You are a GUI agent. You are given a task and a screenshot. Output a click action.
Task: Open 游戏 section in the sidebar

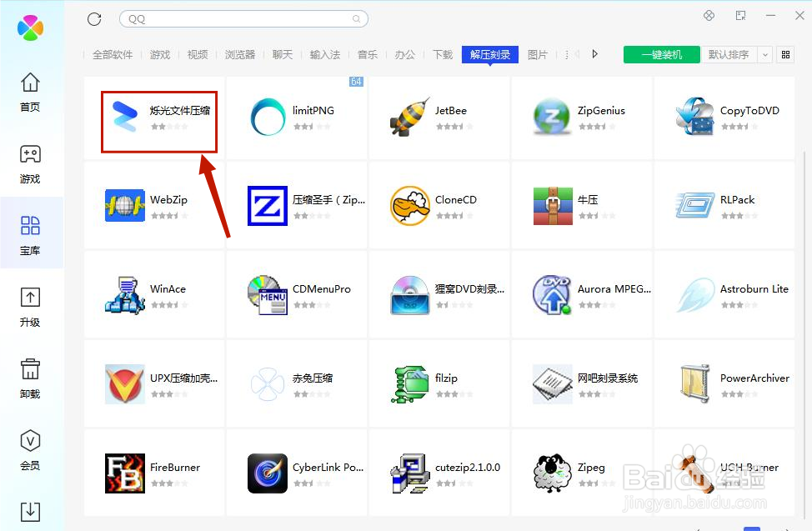point(30,163)
